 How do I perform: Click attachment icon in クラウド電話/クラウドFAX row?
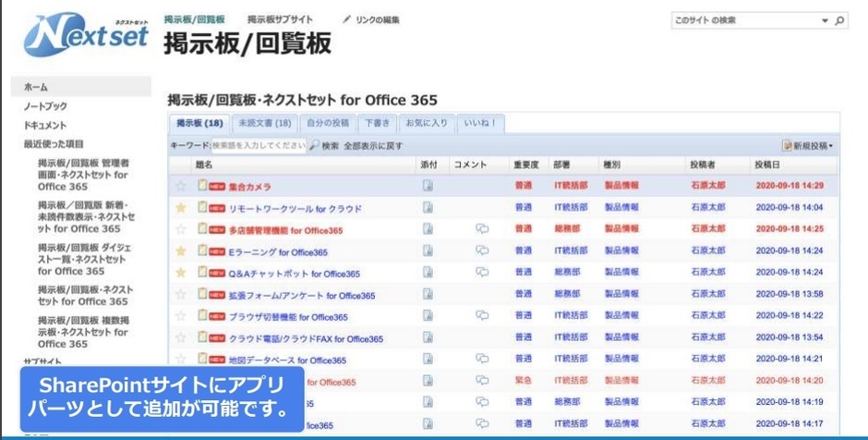[428, 336]
